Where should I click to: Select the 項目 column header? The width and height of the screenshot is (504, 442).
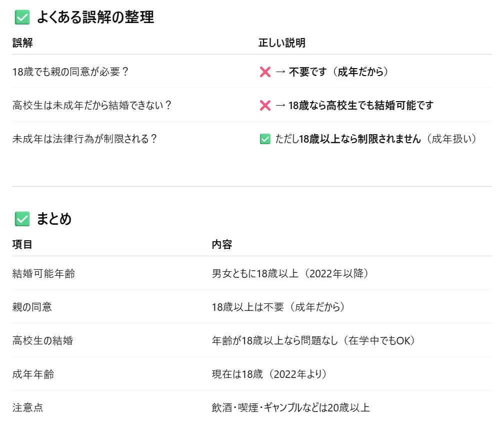coord(22,244)
